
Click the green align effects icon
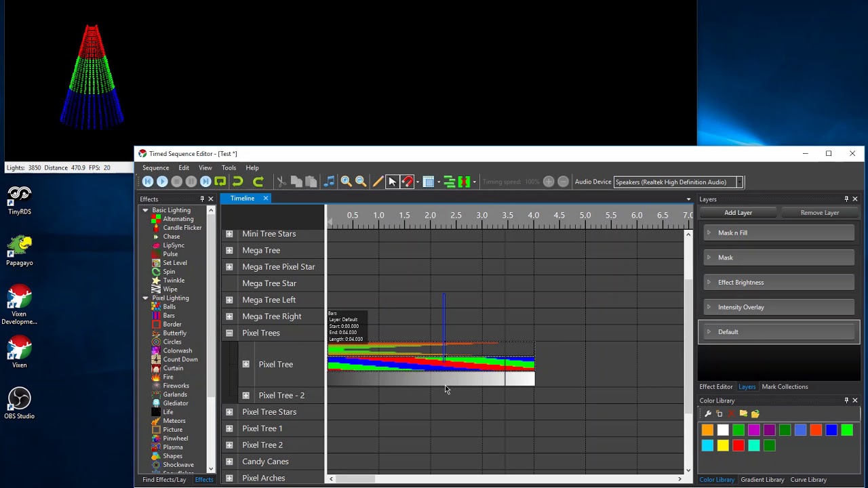coord(450,182)
